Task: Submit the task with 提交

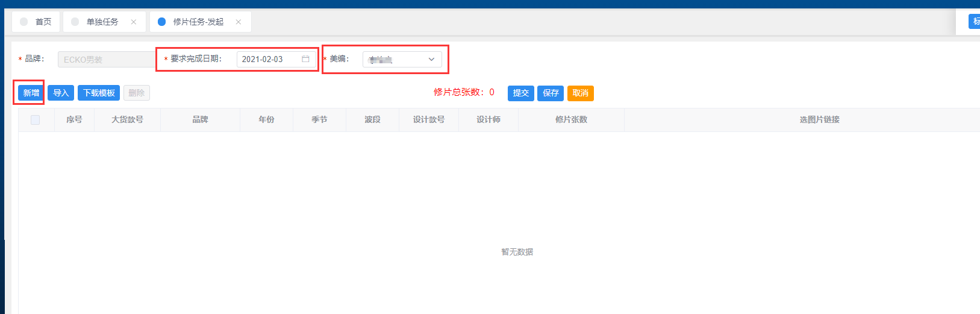Action: pos(520,93)
